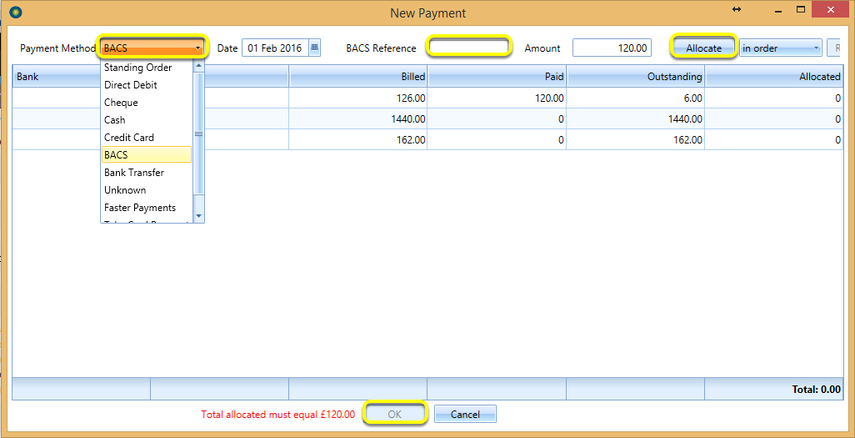Choose Direct Debit from the list

pos(146,85)
